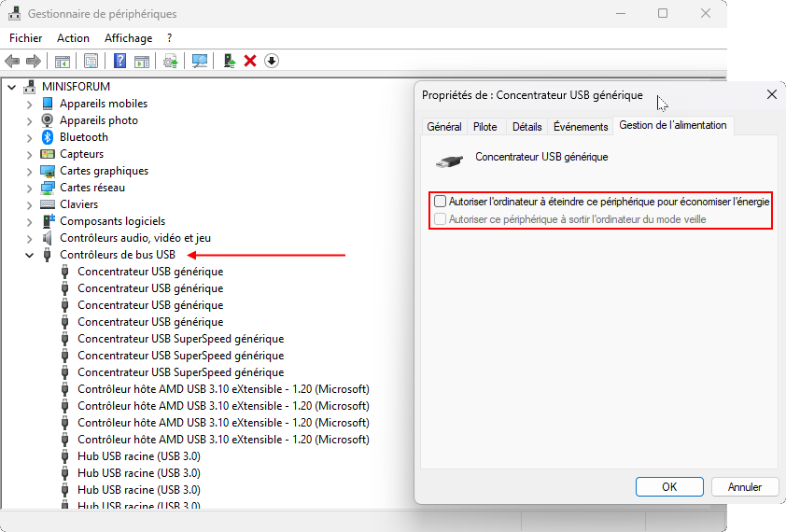Click the black down-arrow Disable device icon

pyautogui.click(x=272, y=62)
